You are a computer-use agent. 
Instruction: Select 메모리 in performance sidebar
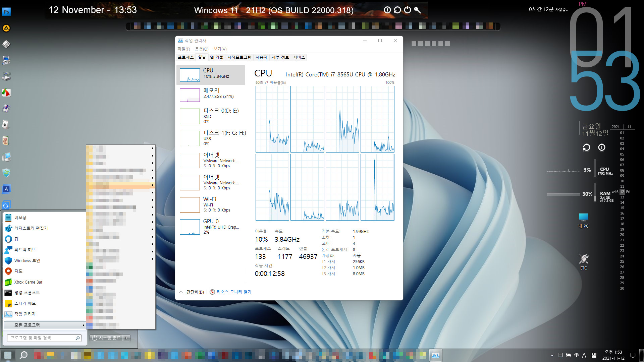tap(211, 95)
